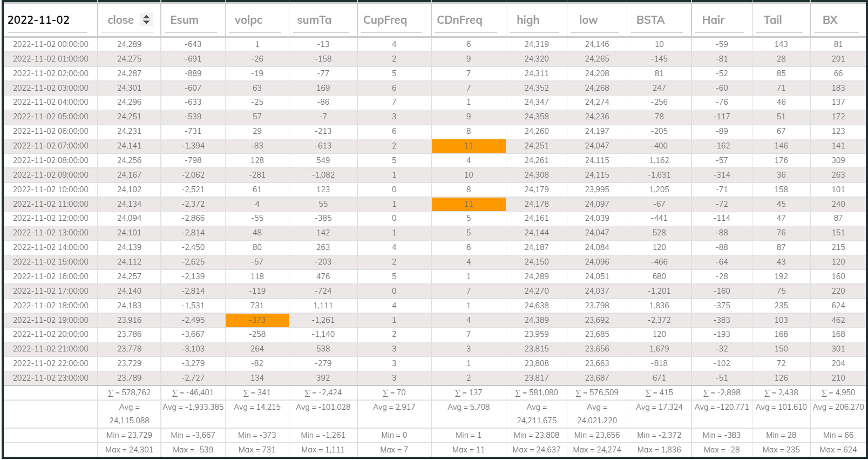Click BSTA value 1,836
The image size is (868, 460).
[x=659, y=306]
